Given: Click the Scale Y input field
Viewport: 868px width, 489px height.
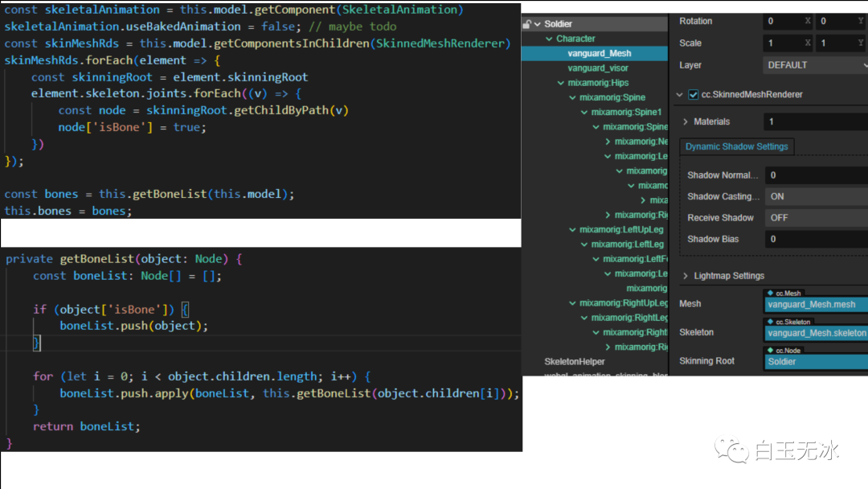Looking at the screenshot, I should point(841,43).
